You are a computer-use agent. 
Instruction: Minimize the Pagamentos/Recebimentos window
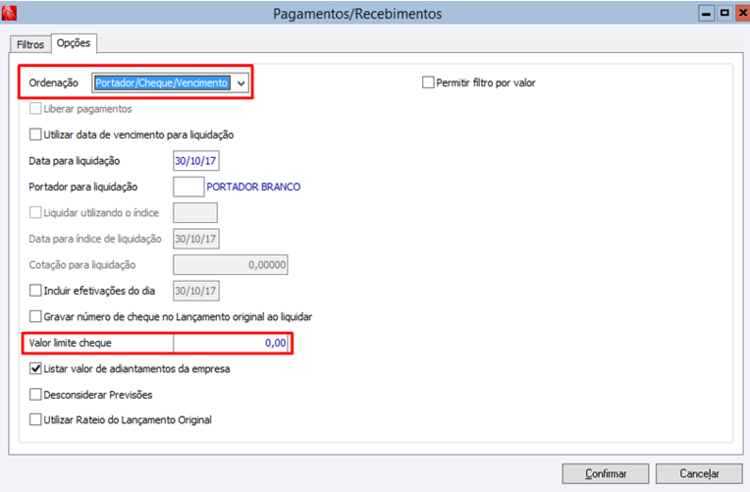pyautogui.click(x=706, y=13)
